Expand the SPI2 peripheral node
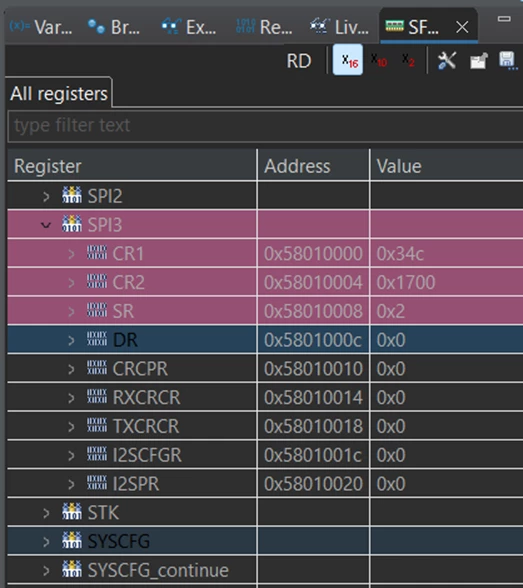The image size is (523, 588). [x=46, y=196]
